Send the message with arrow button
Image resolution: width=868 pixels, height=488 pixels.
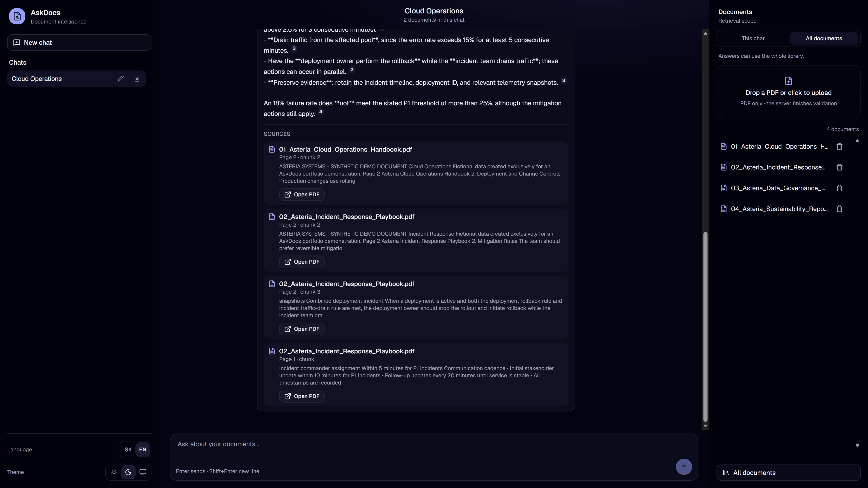(x=684, y=467)
